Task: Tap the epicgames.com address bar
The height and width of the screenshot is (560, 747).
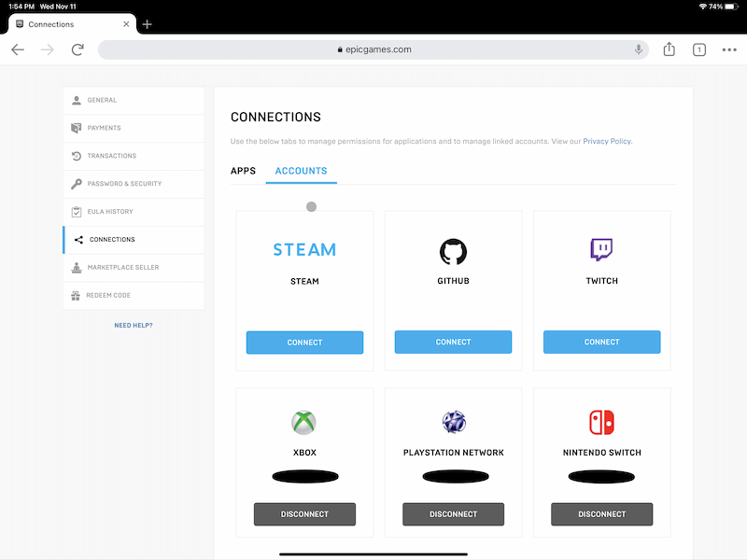Action: click(373, 49)
